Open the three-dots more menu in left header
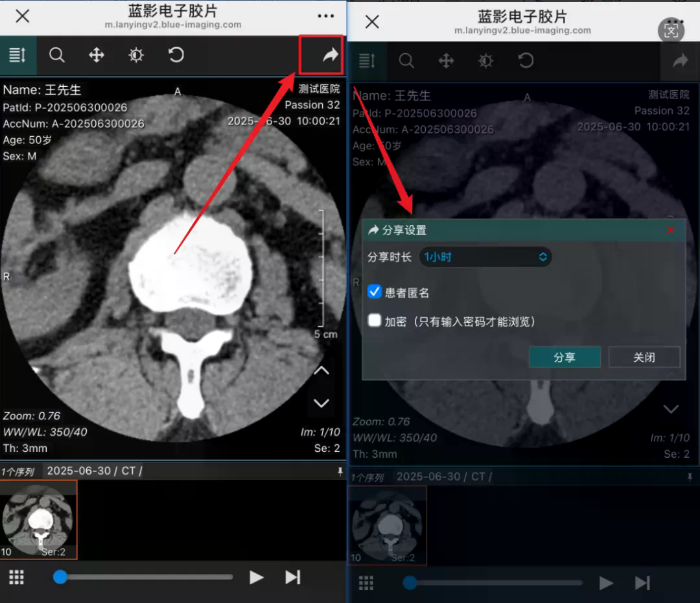 point(325,16)
